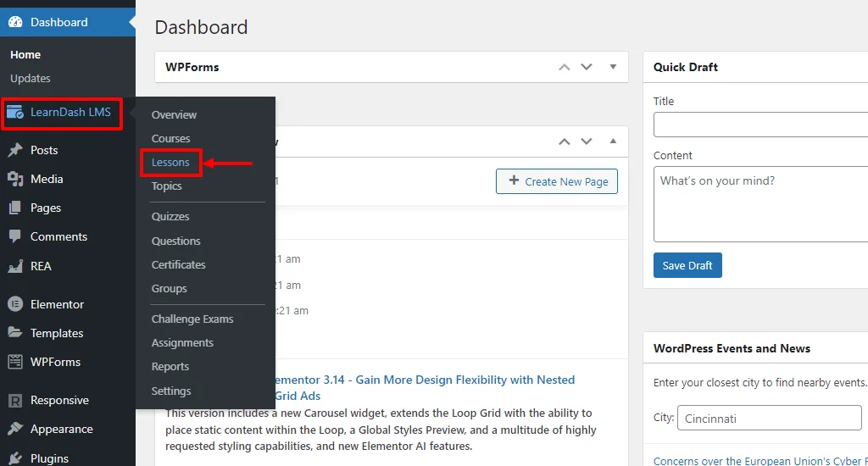Open Home submenu link
This screenshot has height=466, width=868.
[25, 55]
